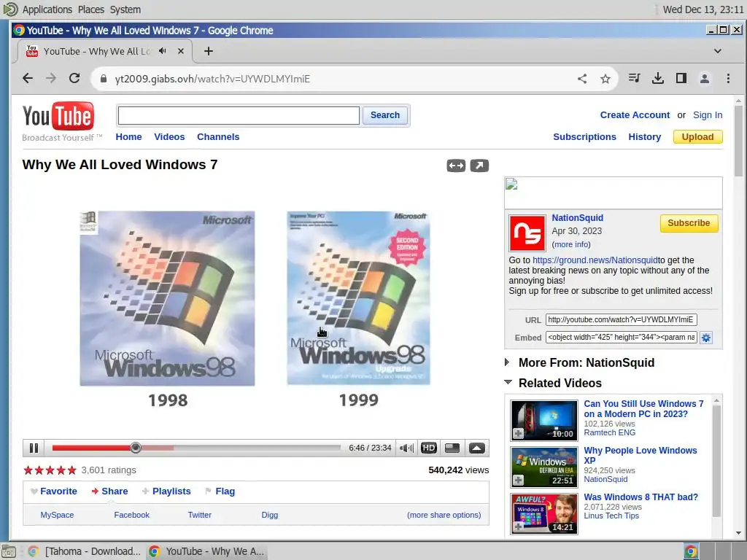
Task: Open NationSquid channel name link
Action: click(x=578, y=217)
